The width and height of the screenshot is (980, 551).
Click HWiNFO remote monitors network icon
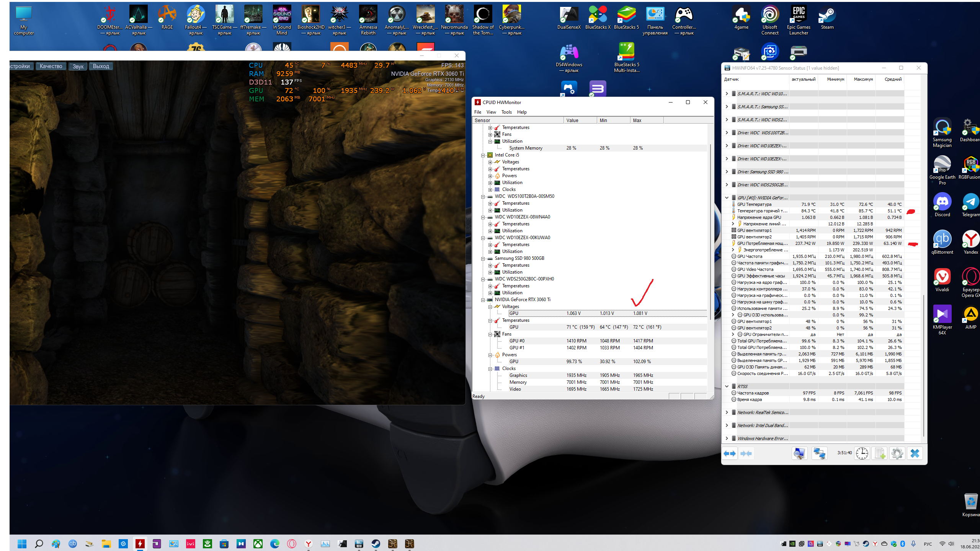click(819, 453)
